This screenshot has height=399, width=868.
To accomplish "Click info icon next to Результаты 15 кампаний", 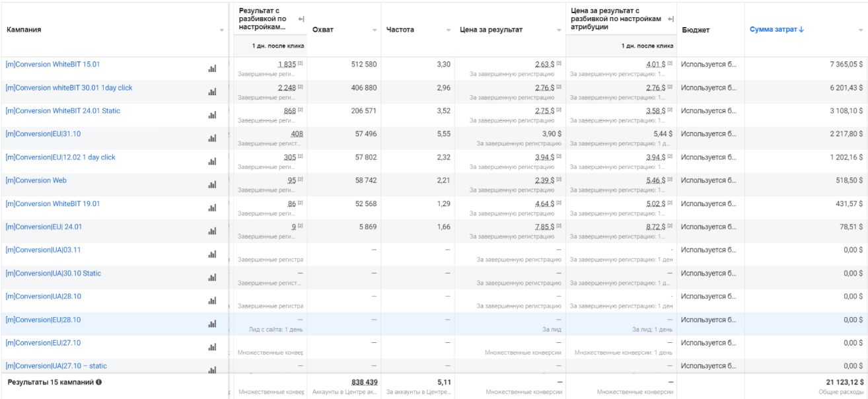I will [x=98, y=382].
